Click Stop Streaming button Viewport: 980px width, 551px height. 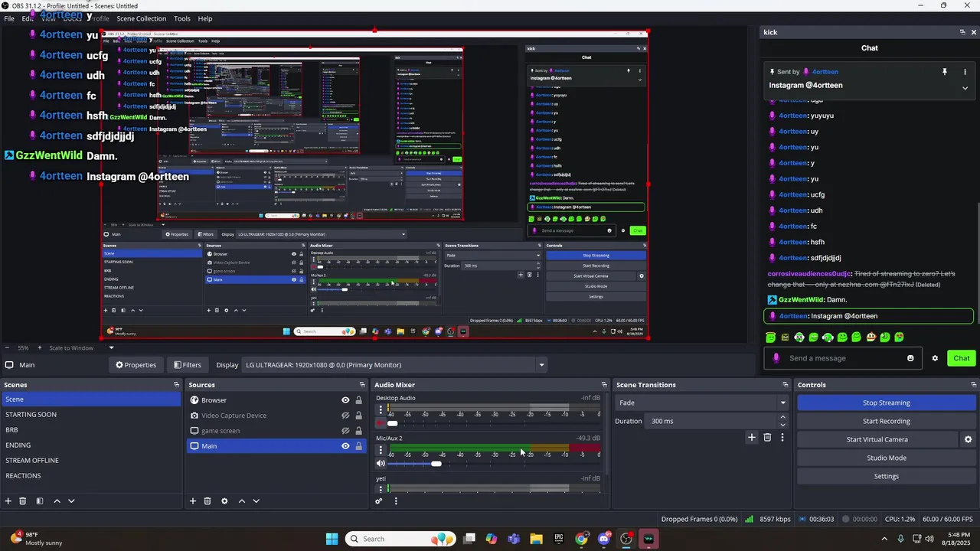pyautogui.click(x=887, y=403)
